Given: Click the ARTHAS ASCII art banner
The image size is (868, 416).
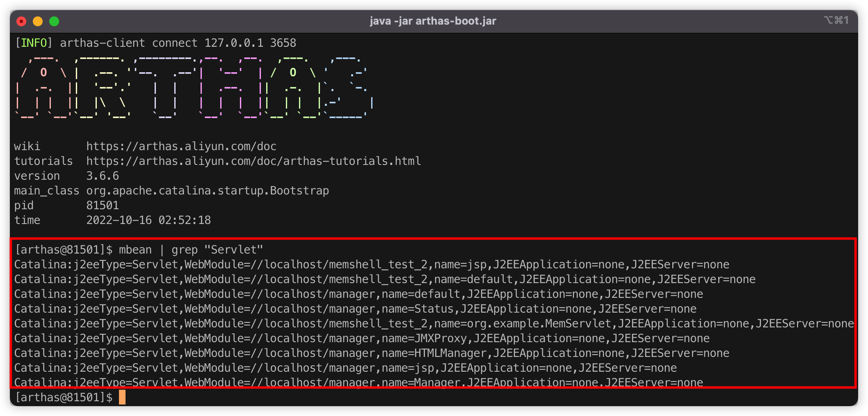Looking at the screenshot, I should click(194, 87).
